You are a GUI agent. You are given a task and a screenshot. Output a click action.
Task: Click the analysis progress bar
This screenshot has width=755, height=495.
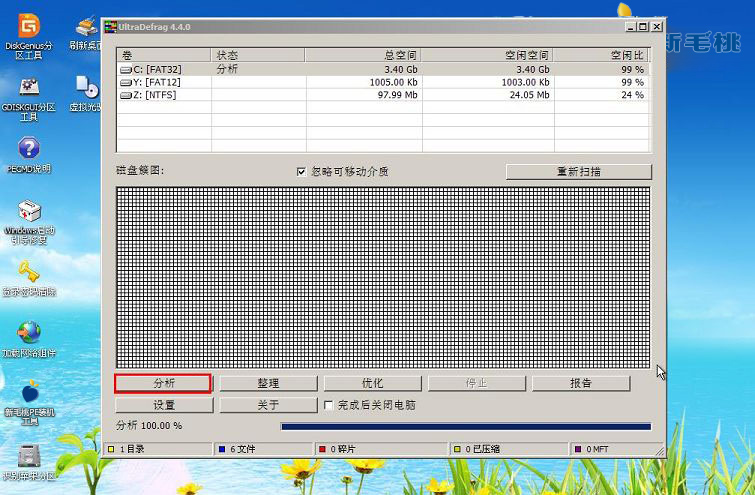click(x=466, y=427)
